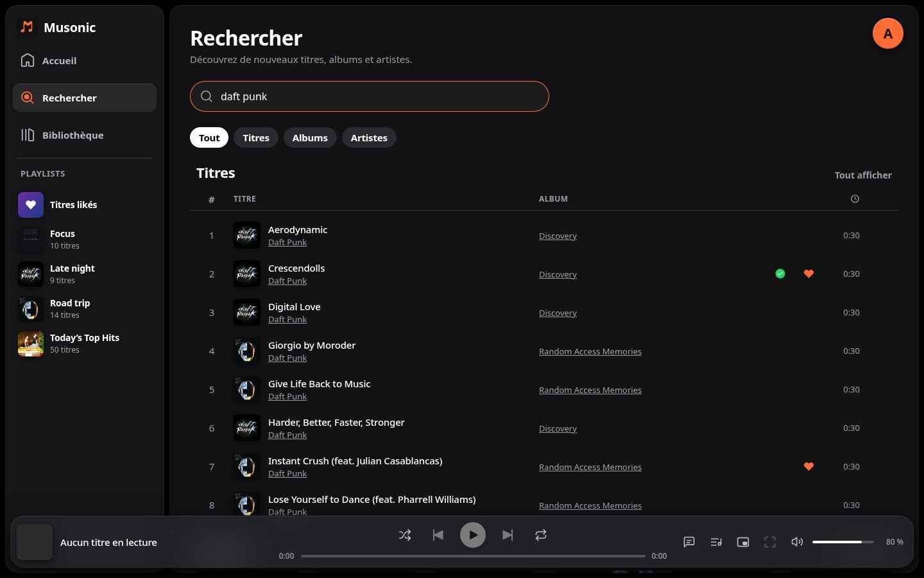924x578 pixels.
Task: Select Lose Yourself to Dance track title
Action: click(372, 499)
